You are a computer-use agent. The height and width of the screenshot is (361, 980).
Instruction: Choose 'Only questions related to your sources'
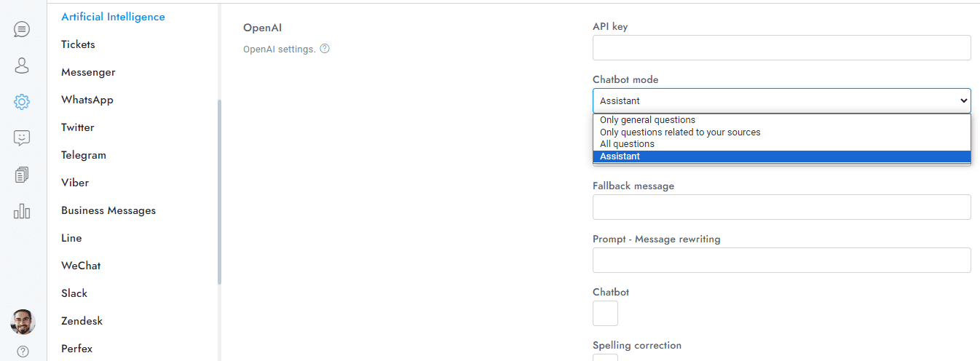point(679,132)
